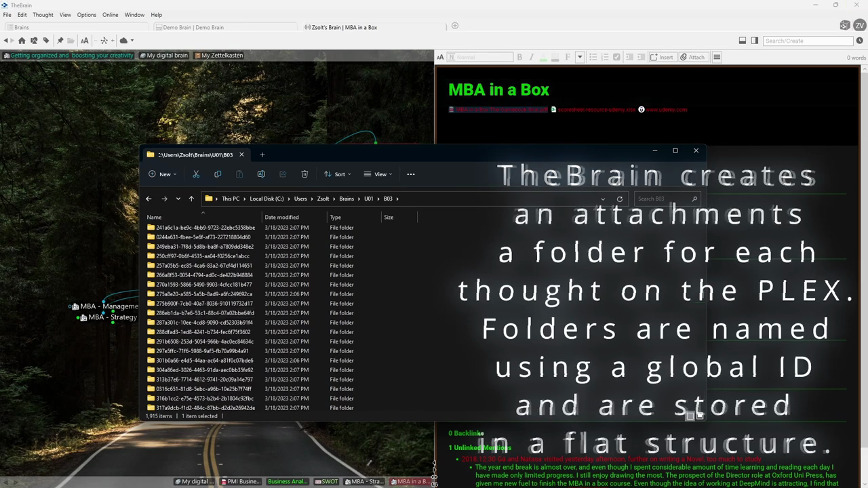Click the highlight color swatch in notes toolbar
The image size is (868, 488).
pos(555,58)
